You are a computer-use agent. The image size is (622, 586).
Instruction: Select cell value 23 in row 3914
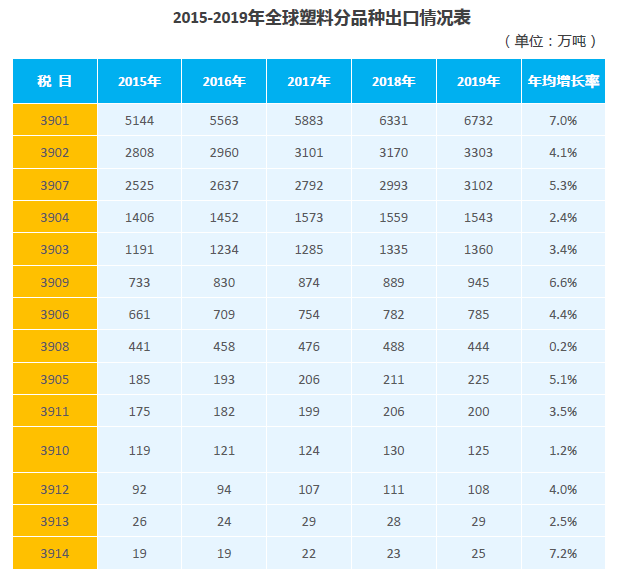click(394, 553)
